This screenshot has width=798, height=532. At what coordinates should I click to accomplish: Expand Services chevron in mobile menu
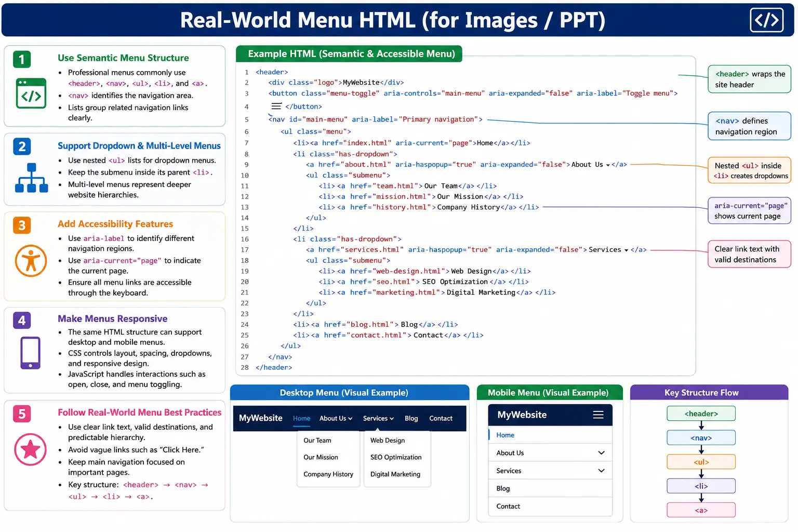(x=601, y=471)
